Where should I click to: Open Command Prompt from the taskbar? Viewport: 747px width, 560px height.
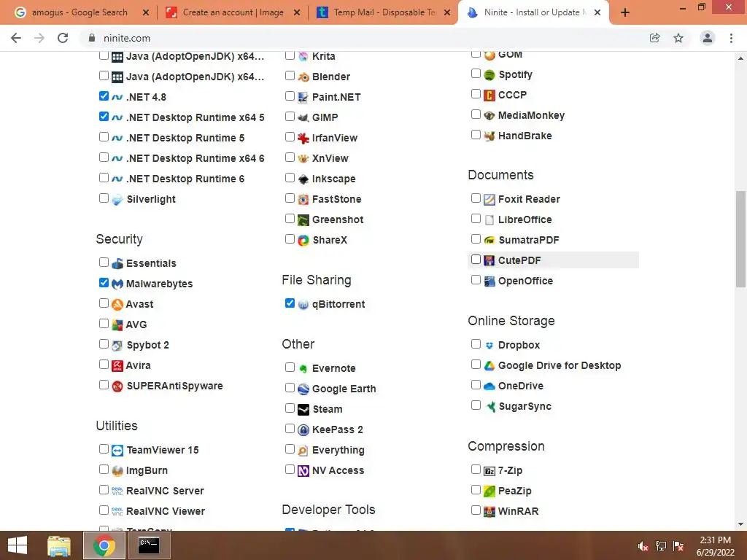(149, 545)
